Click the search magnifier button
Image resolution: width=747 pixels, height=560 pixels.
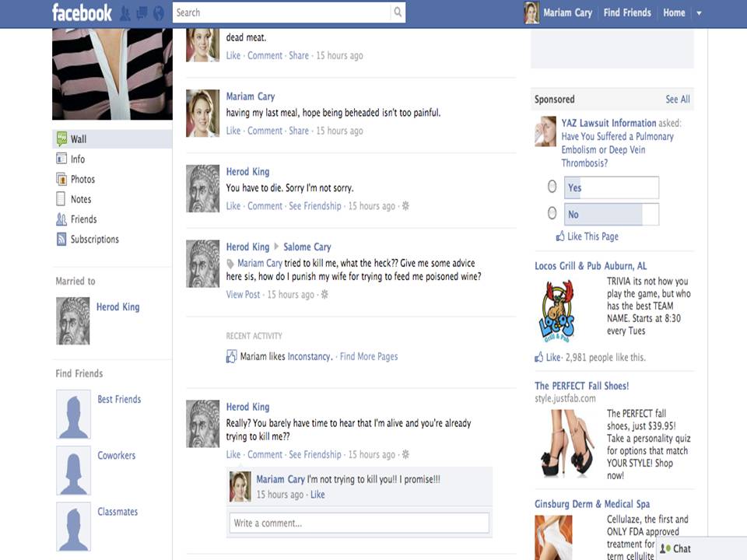click(398, 12)
